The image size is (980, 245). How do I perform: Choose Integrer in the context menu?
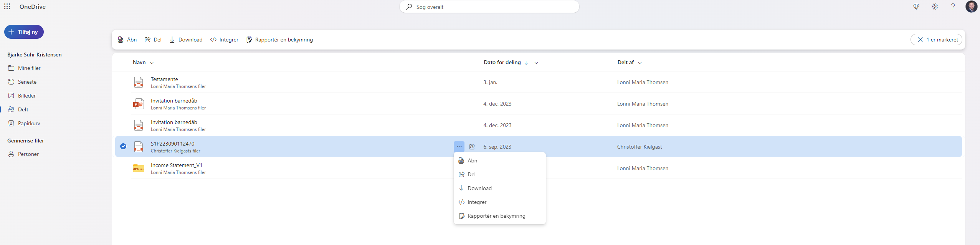pos(500,202)
